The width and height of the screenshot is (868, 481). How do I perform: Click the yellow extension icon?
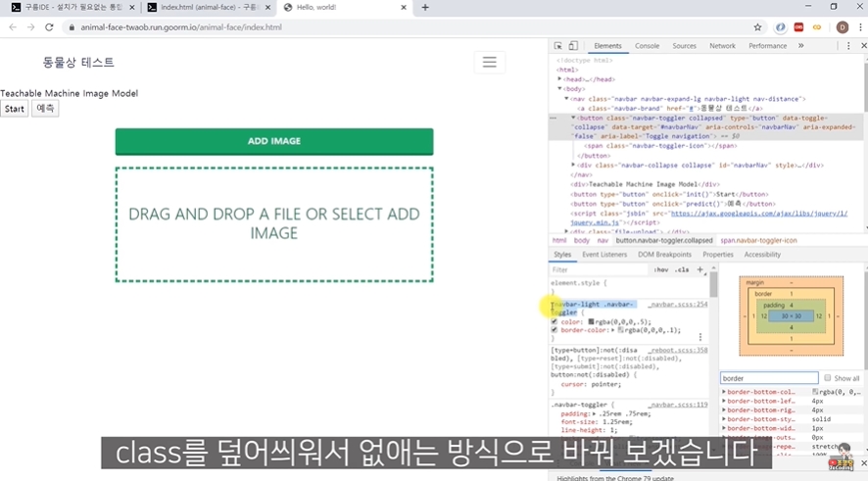click(817, 27)
